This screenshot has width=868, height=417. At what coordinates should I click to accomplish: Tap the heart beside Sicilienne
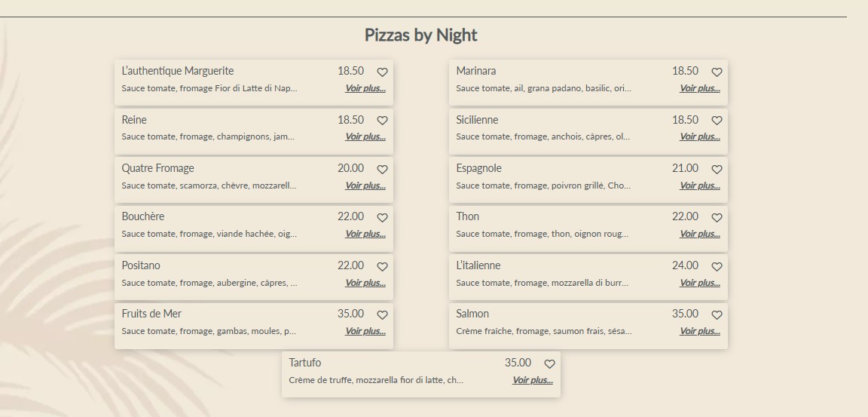pos(717,121)
